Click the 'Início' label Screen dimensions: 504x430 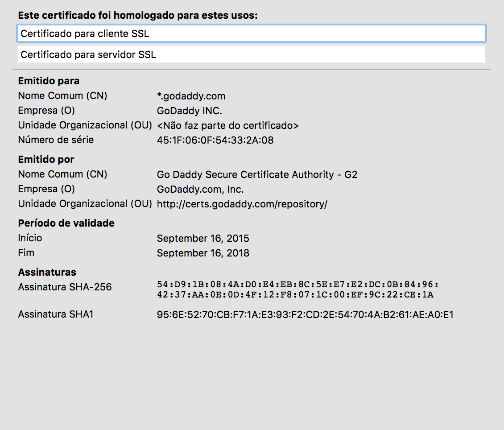pos(30,238)
